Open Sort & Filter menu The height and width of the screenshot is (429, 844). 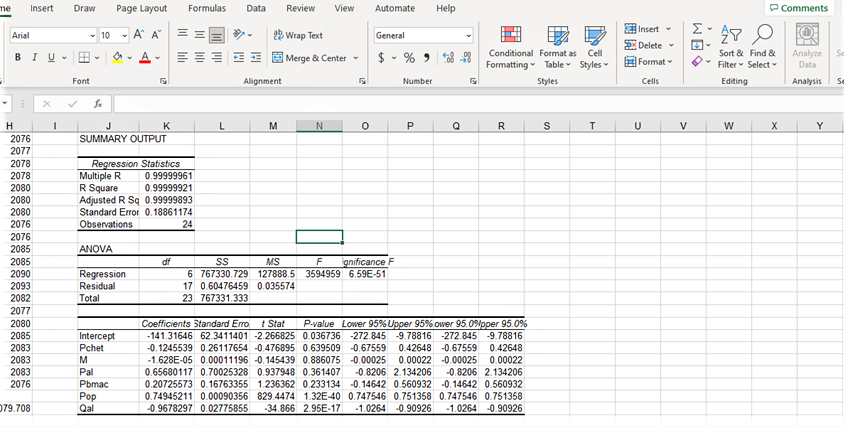pyautogui.click(x=730, y=47)
